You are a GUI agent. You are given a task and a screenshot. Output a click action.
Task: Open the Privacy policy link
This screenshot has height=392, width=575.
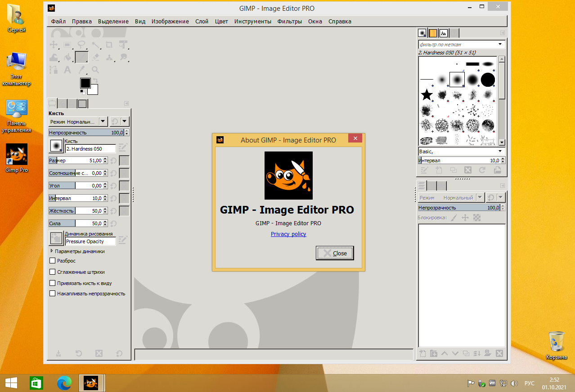288,234
